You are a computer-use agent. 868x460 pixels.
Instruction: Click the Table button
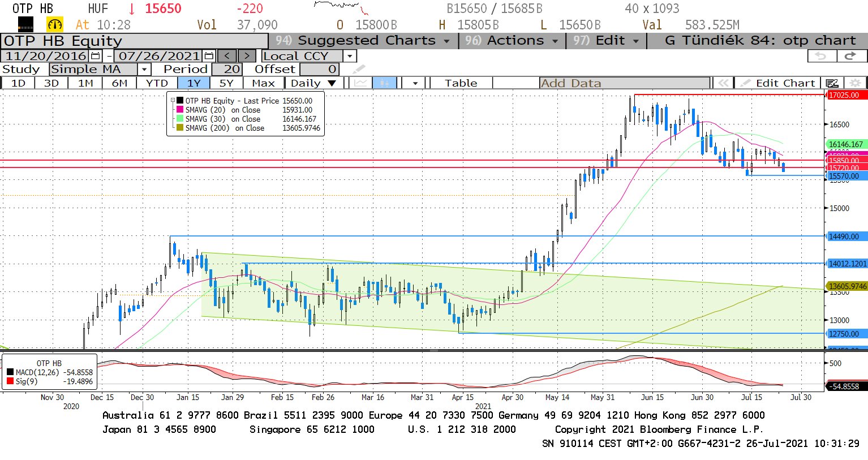coord(461,83)
